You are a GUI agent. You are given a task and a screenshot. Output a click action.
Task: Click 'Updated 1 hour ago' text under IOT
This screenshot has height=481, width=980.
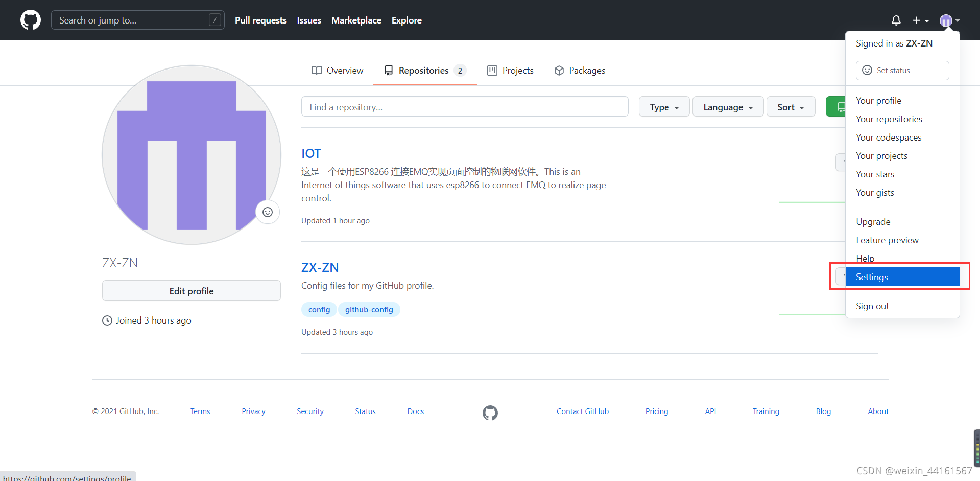[x=336, y=221]
